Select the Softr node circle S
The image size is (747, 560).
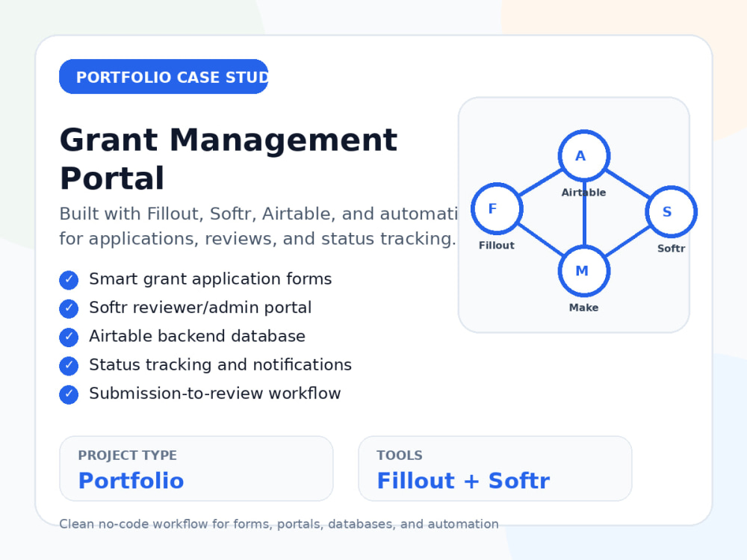click(x=672, y=211)
